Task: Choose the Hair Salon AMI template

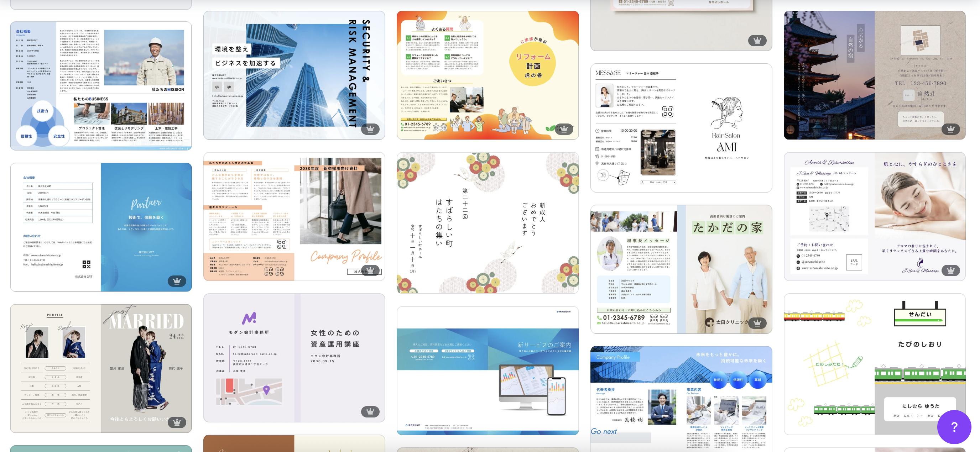Action: pyautogui.click(x=681, y=128)
